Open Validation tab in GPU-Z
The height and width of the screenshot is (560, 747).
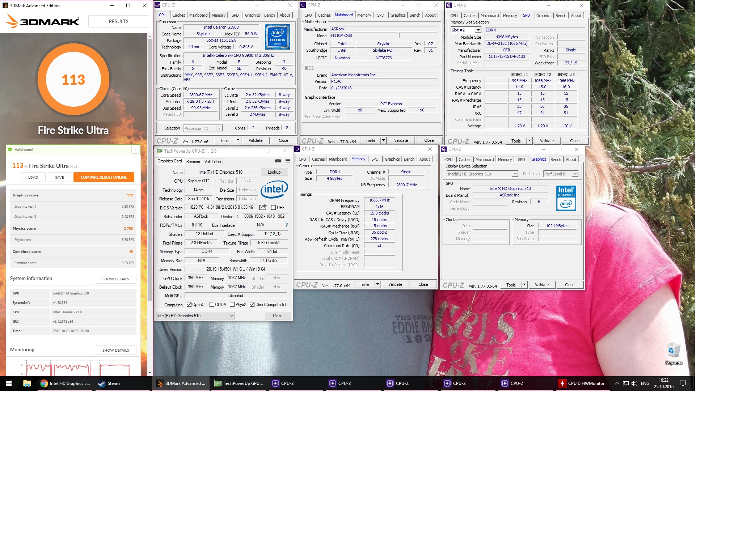click(x=212, y=162)
